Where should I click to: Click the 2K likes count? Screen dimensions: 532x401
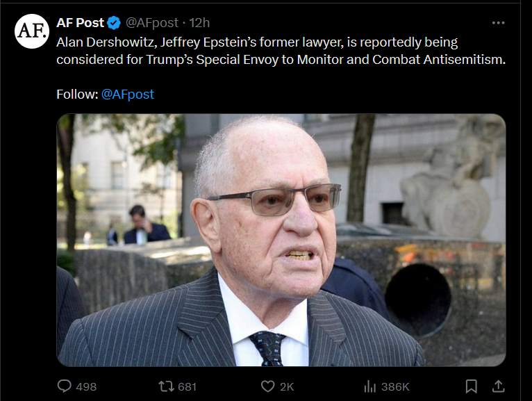click(x=288, y=386)
